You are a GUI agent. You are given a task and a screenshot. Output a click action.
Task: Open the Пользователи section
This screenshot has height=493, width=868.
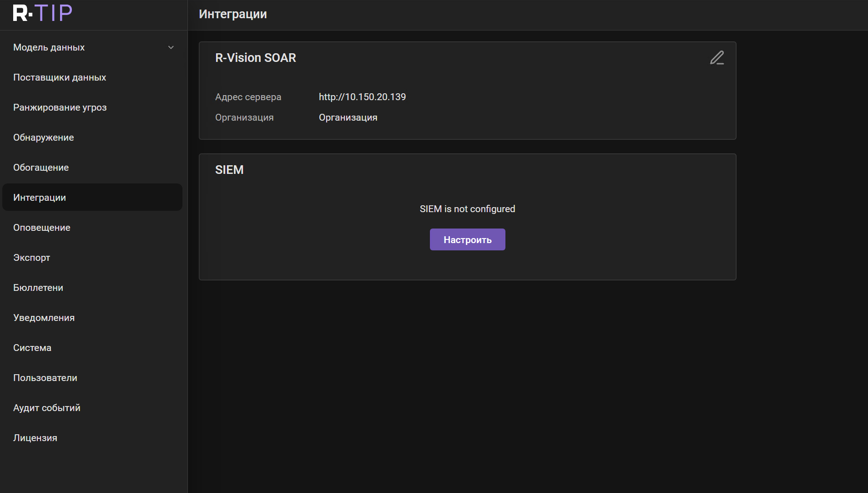(45, 377)
